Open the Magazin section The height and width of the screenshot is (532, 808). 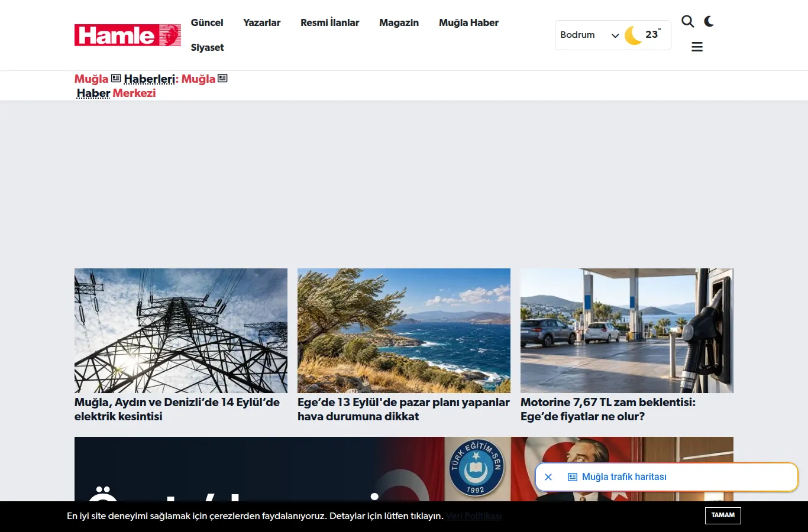point(399,22)
